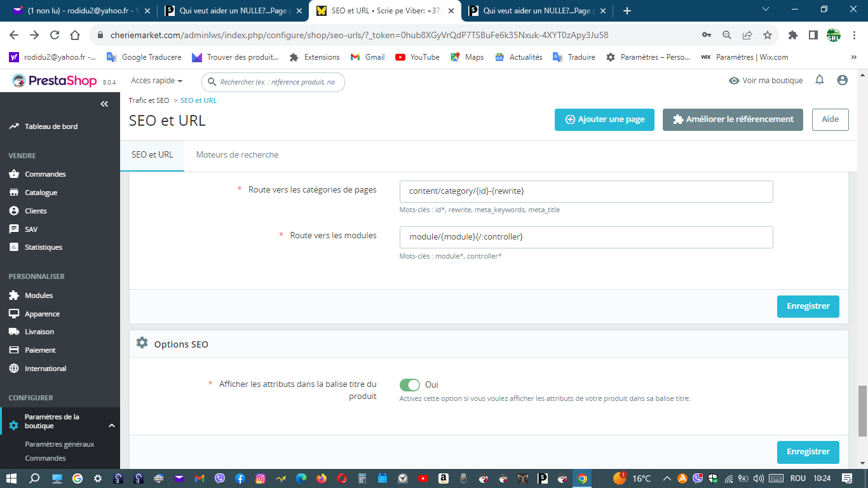This screenshot has width=868, height=488.
Task: Collapse the Paramètres de la boutique section
Action: tap(112, 426)
